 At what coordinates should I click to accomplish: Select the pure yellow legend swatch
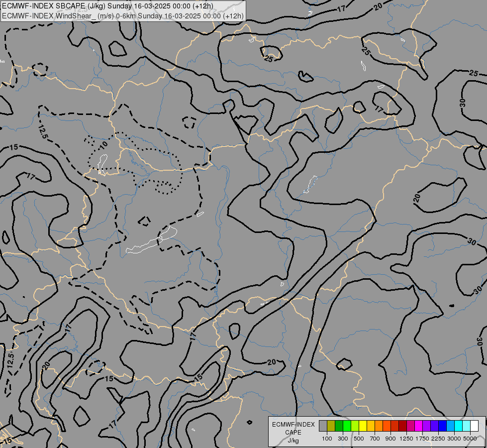pyautogui.click(x=363, y=426)
